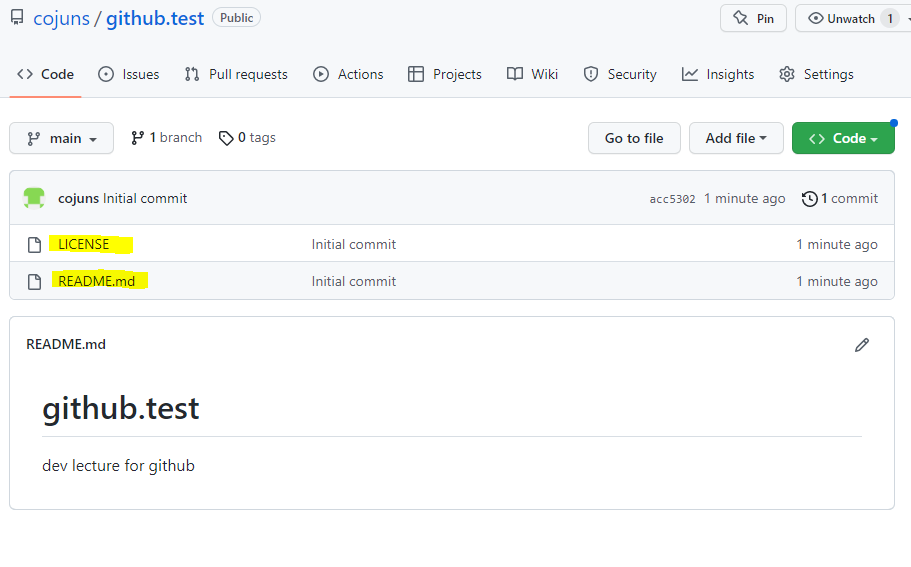Image resolution: width=911 pixels, height=567 pixels.
Task: View commit history via 1 commit link
Action: [x=840, y=199]
